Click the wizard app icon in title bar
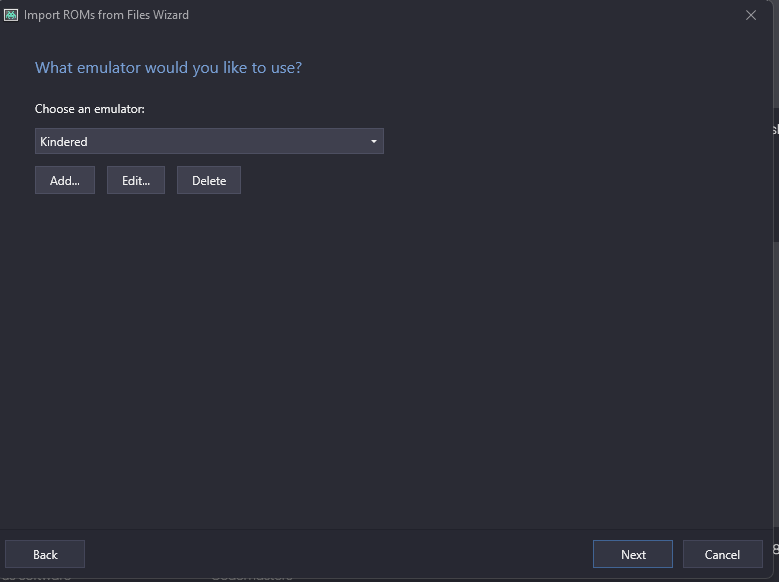 (x=11, y=15)
